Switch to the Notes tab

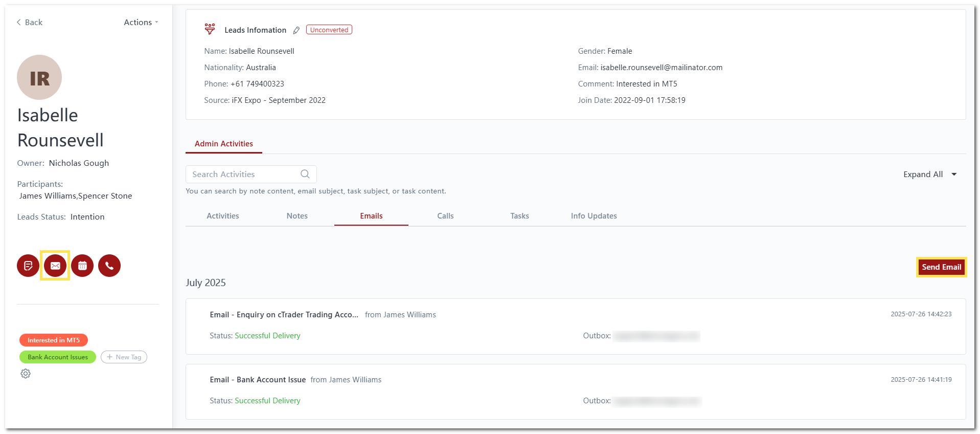click(297, 216)
